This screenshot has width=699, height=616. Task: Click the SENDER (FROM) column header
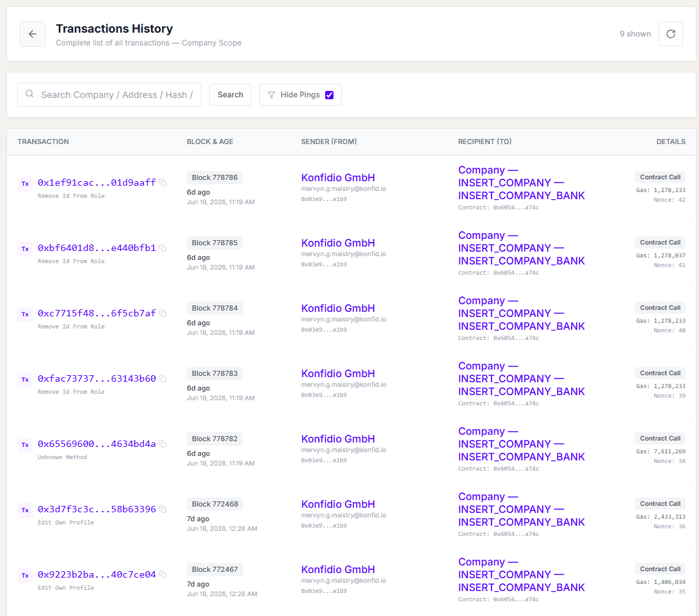tap(329, 142)
